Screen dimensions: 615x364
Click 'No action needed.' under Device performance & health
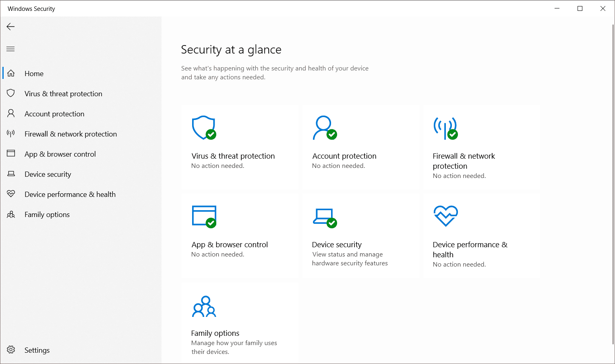pos(459,265)
